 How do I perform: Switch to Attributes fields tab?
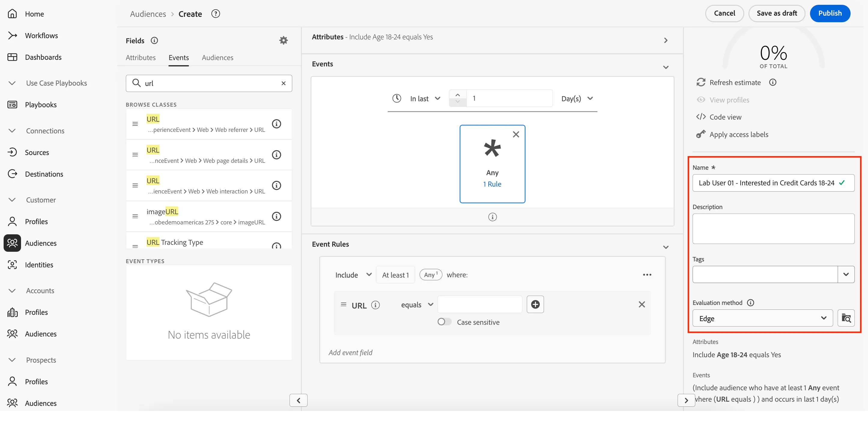(141, 58)
